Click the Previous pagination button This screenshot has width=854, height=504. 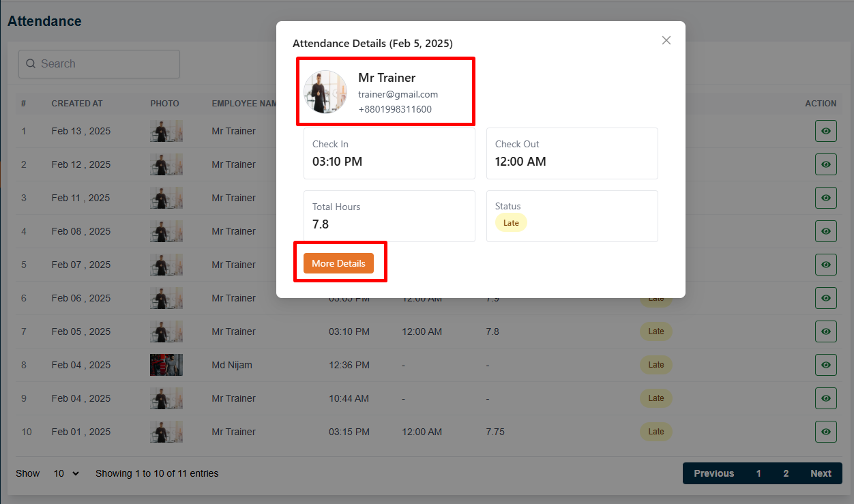(x=713, y=473)
